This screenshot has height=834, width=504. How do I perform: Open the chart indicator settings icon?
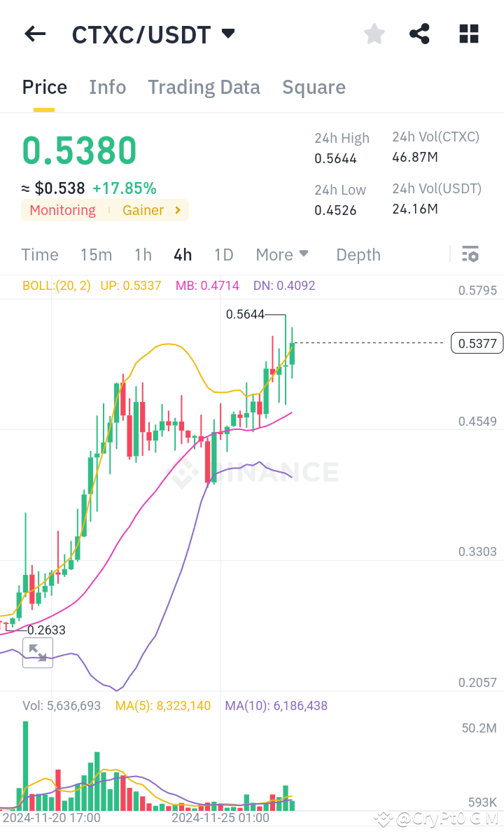coord(470,254)
